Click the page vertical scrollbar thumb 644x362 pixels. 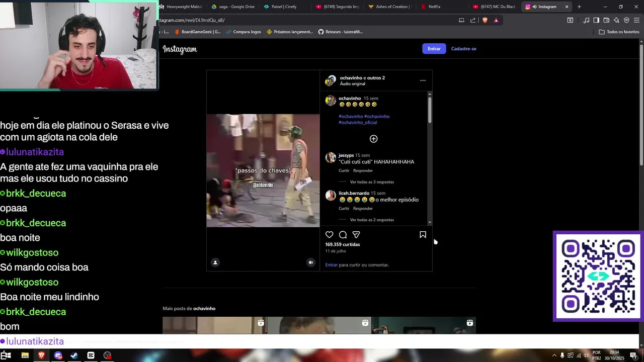[641, 105]
